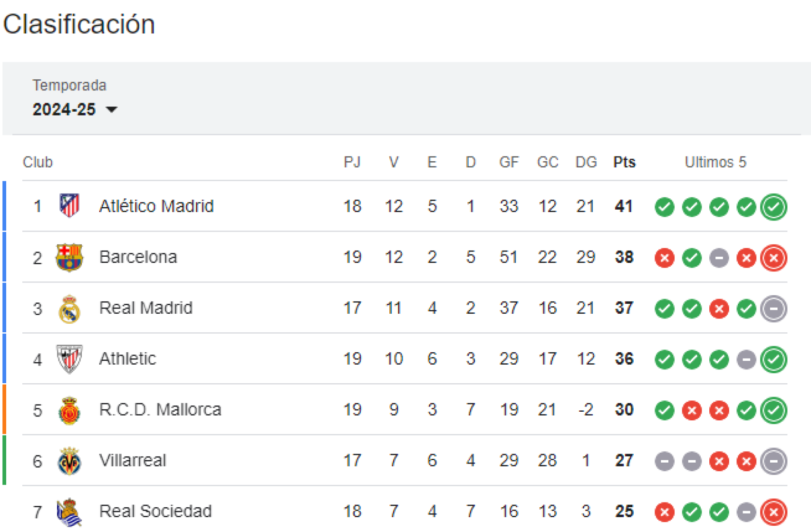Click Atlético Madrid's latest win result icon
Screen dimensions: 811x532
(773, 207)
